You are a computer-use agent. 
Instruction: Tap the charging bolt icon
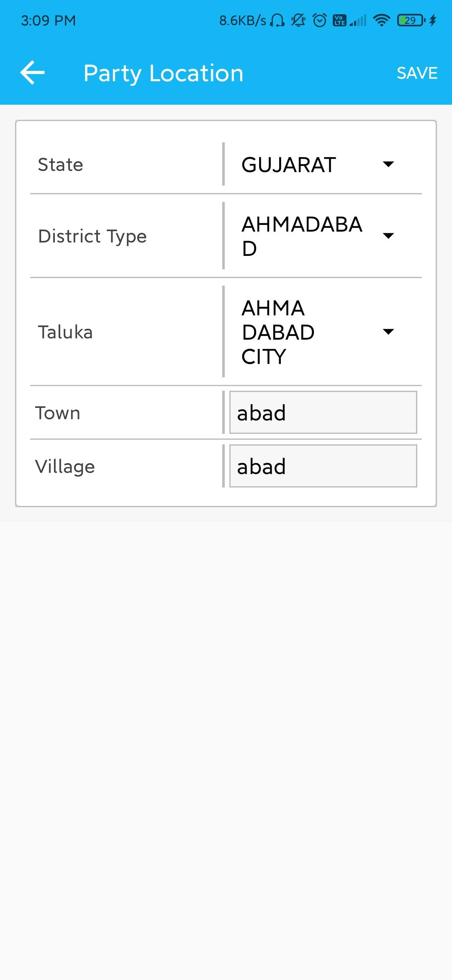click(x=433, y=20)
